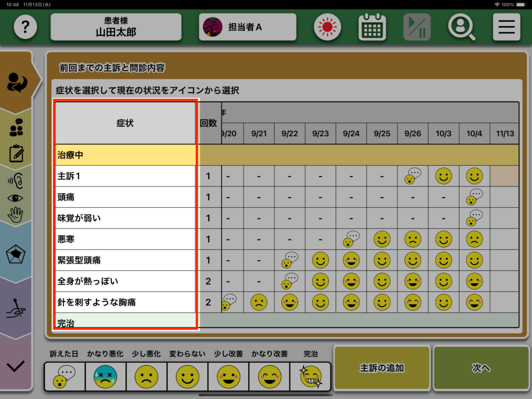Select the 訴えた日 speech bubble face

(x=64, y=376)
